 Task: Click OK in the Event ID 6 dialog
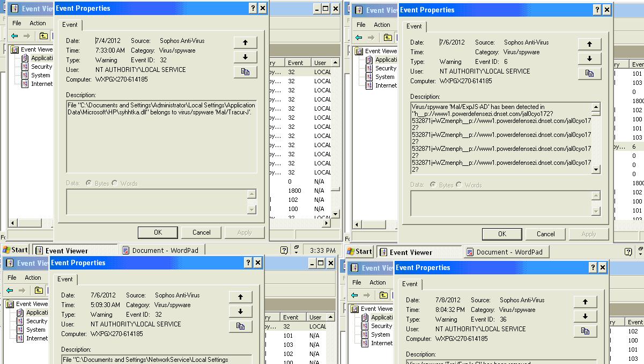(502, 234)
